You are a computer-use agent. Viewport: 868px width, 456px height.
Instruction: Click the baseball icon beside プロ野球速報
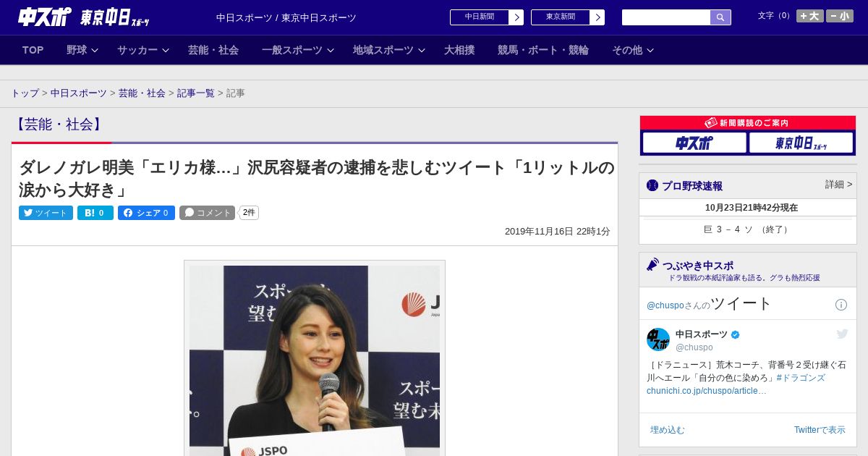click(652, 185)
